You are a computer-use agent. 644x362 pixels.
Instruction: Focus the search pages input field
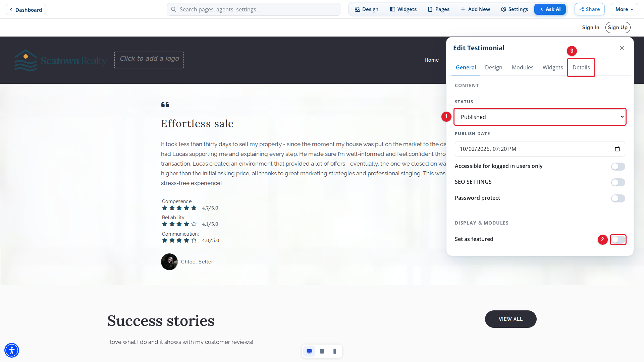[x=254, y=9]
